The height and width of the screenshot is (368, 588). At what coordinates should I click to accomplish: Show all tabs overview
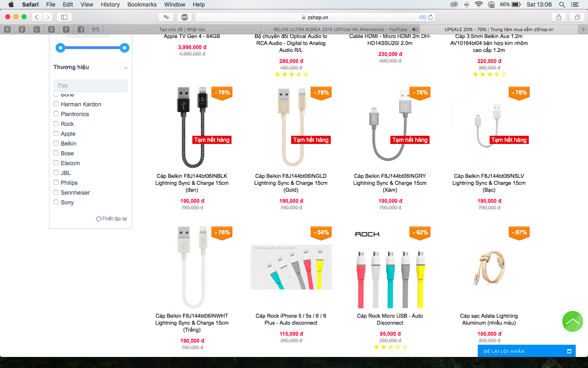[577, 17]
